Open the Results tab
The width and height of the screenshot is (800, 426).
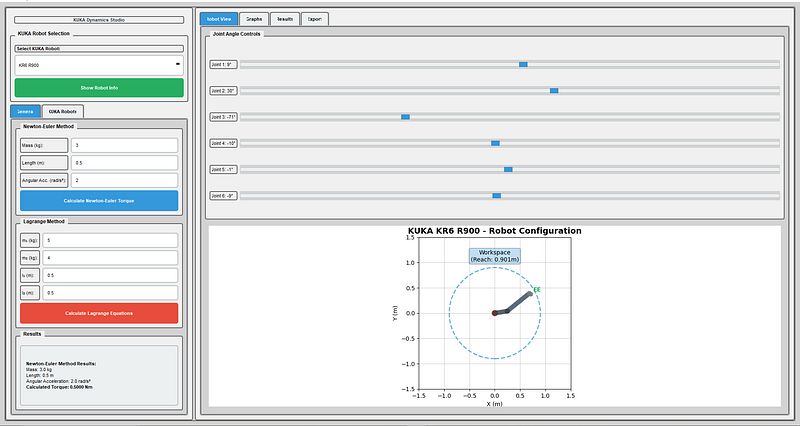tap(285, 19)
